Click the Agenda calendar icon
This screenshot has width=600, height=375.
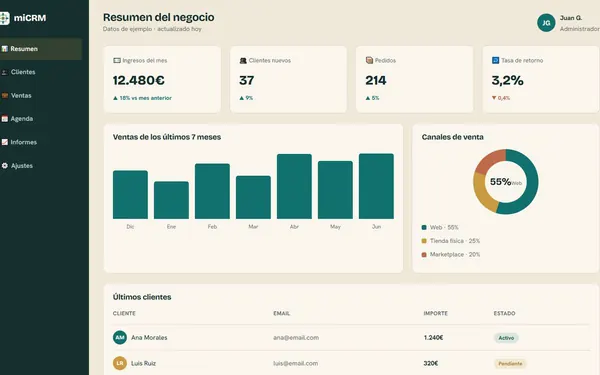point(5,119)
